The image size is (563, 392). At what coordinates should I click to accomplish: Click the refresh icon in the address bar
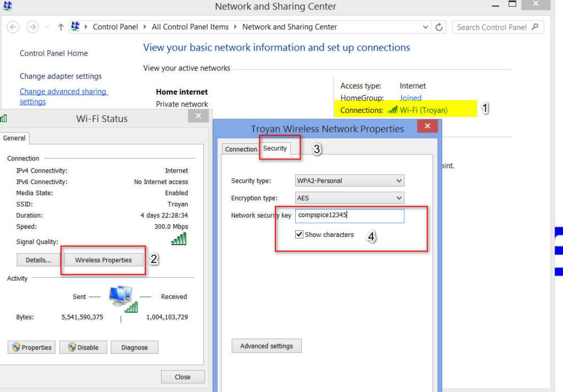tap(439, 26)
